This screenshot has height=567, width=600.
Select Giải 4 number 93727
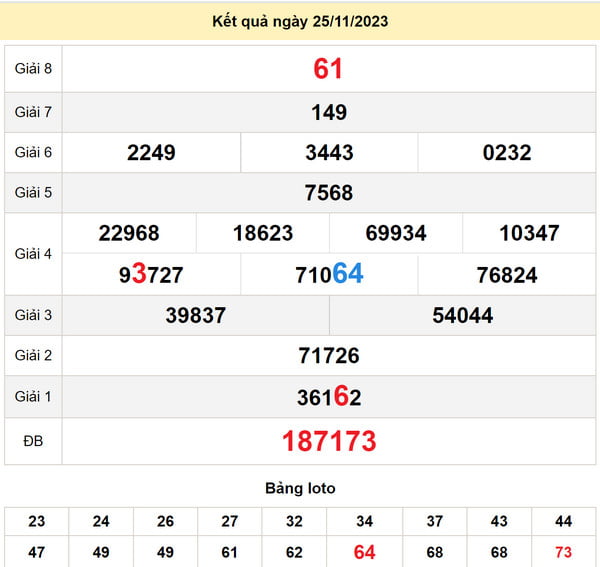click(x=151, y=275)
